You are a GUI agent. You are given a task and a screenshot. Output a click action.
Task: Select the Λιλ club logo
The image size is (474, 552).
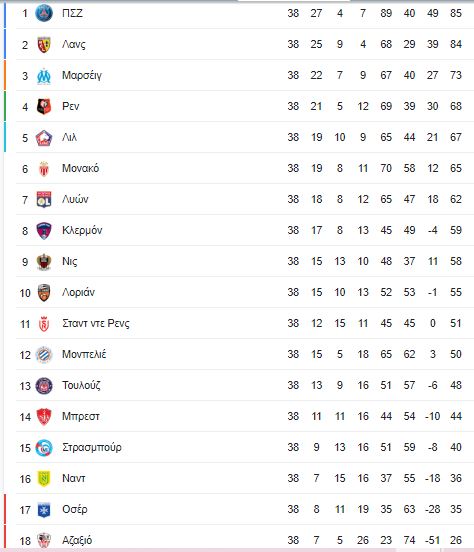point(44,138)
